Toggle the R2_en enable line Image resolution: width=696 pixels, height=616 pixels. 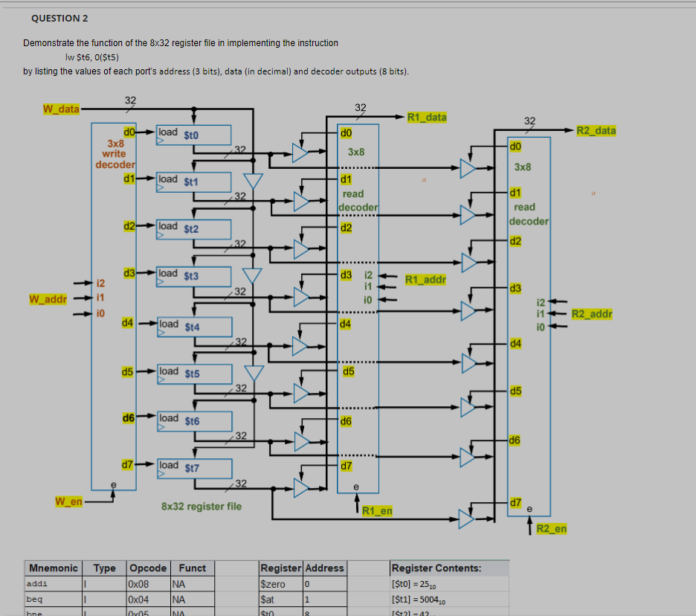point(553,528)
